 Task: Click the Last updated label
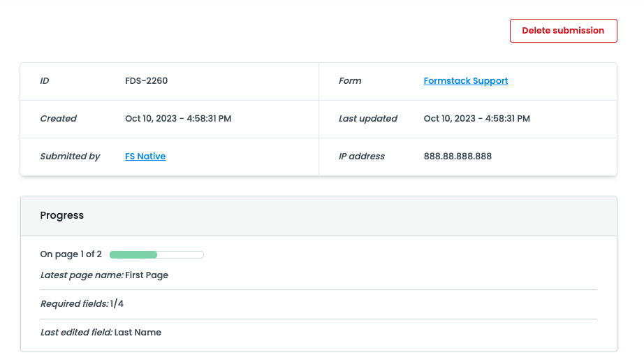368,119
